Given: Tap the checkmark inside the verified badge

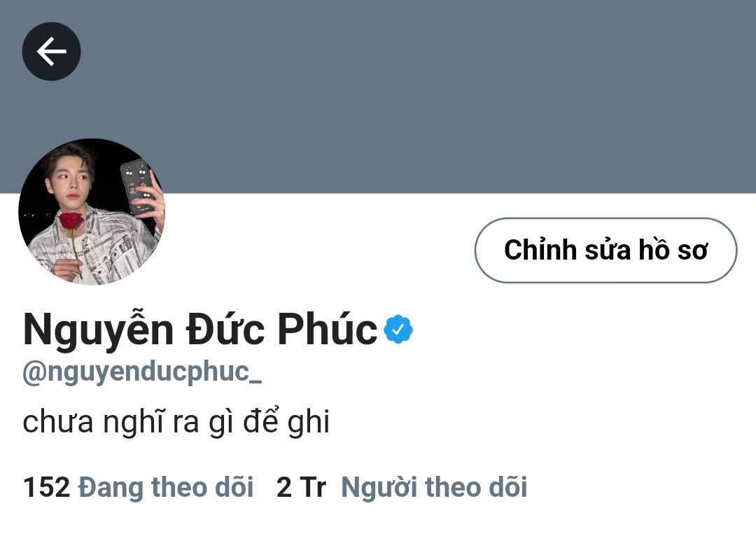Looking at the screenshot, I should click(398, 330).
